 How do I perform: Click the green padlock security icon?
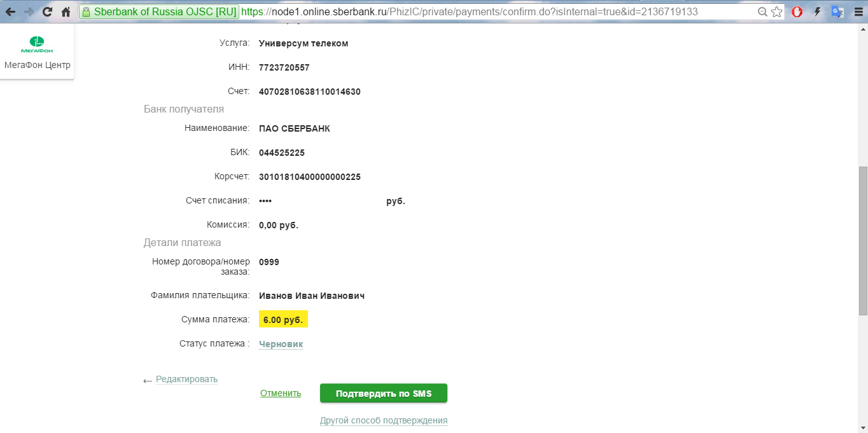87,11
